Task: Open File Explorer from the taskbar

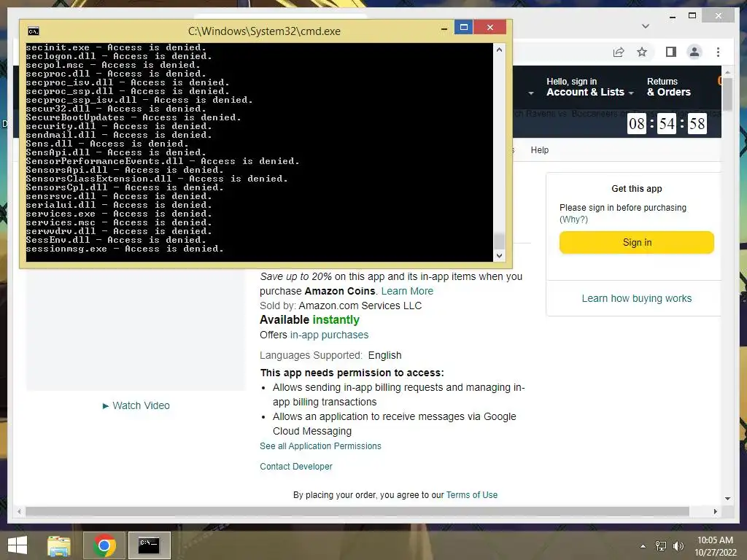Action: pos(58,545)
